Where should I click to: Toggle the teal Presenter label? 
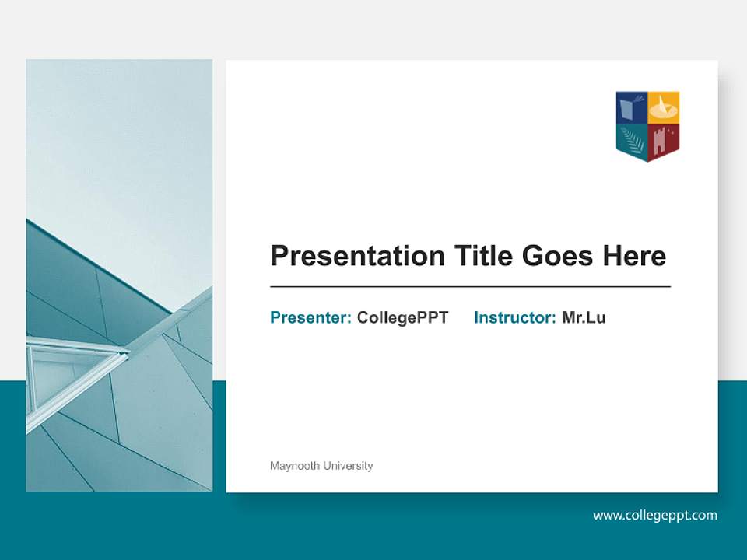click(x=309, y=317)
